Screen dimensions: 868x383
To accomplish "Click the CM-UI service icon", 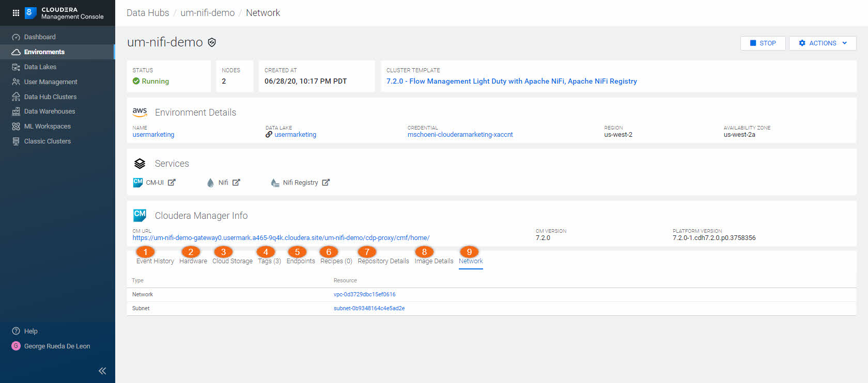I will pyautogui.click(x=138, y=183).
